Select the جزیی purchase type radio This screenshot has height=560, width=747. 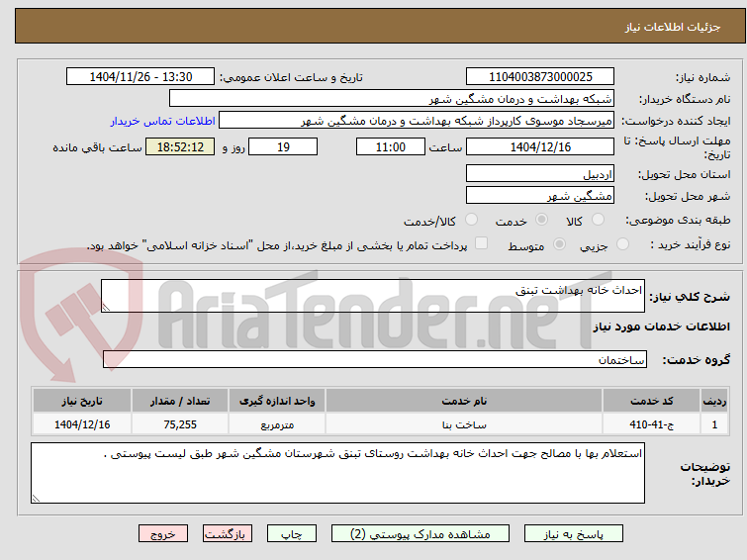coord(622,244)
